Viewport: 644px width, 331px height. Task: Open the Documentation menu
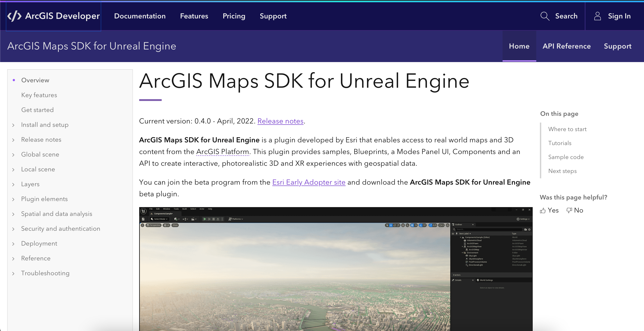[x=140, y=16]
